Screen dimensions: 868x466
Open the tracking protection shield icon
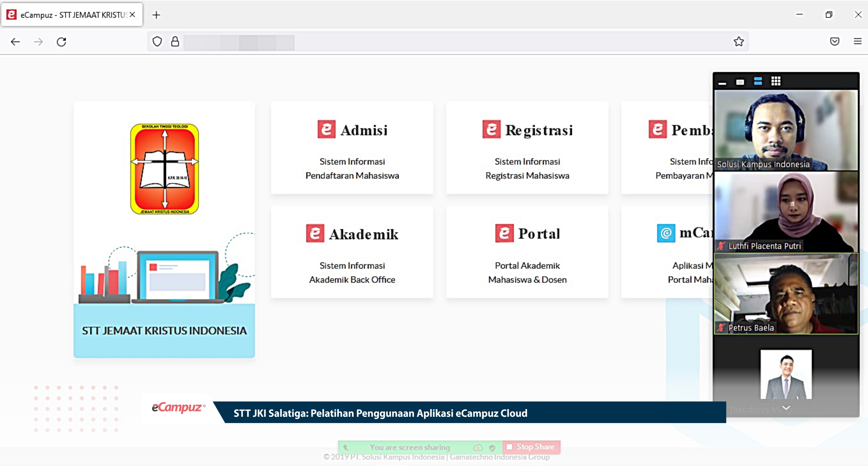point(157,42)
